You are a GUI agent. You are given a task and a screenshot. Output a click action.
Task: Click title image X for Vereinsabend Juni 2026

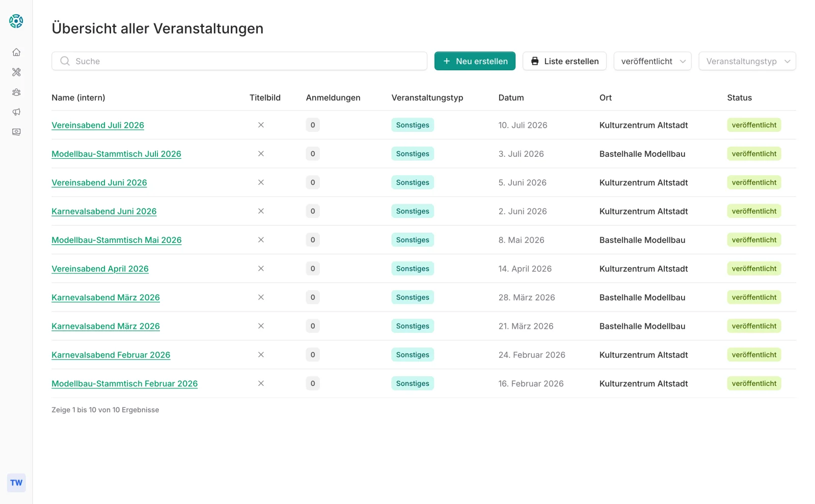pos(261,182)
